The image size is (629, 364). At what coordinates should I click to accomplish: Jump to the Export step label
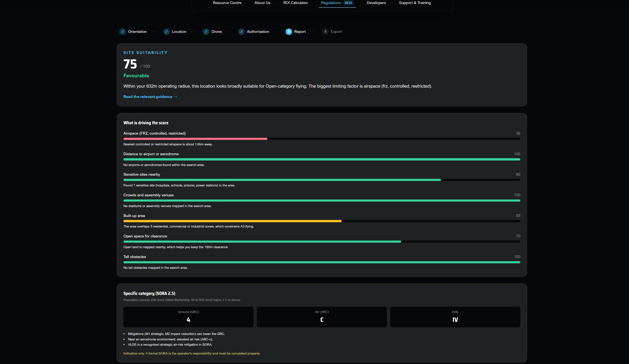click(x=336, y=32)
